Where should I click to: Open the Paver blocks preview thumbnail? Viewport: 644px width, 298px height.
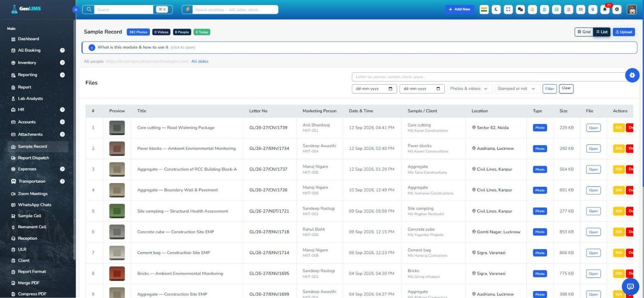(117, 149)
